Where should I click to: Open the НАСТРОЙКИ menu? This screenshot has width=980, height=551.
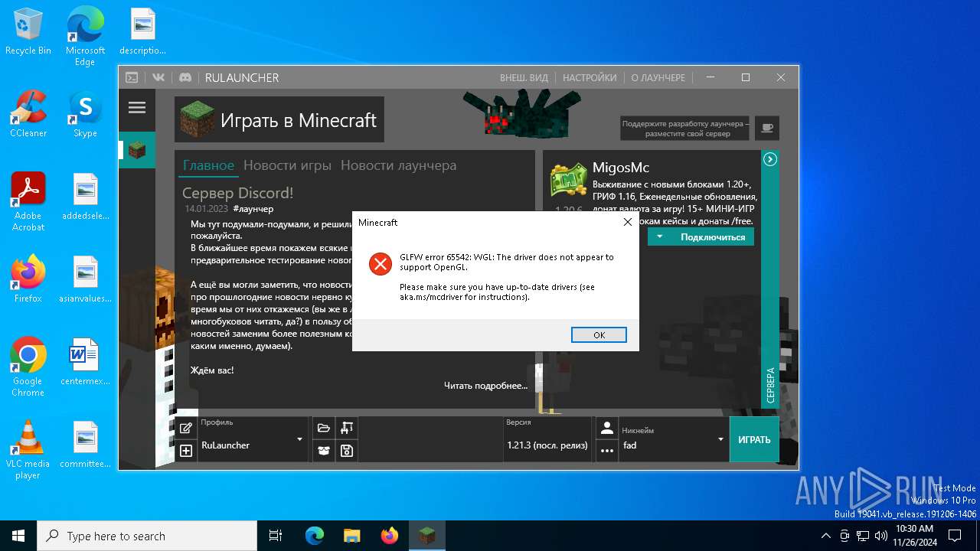590,77
